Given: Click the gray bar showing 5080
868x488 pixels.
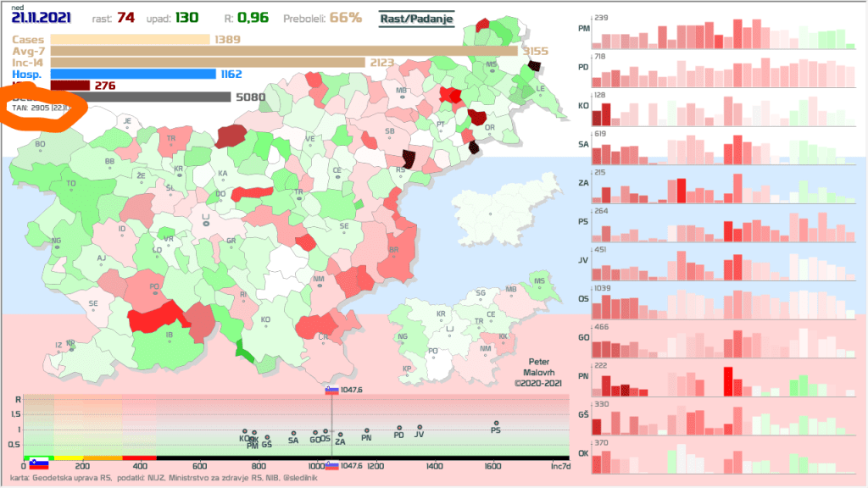Looking at the screenshot, I should point(141,97).
